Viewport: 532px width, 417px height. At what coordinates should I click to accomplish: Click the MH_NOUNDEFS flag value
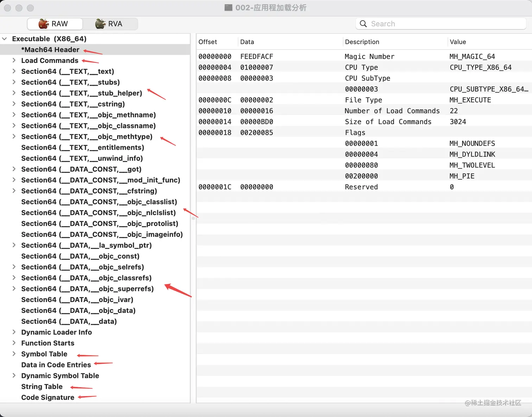point(472,144)
